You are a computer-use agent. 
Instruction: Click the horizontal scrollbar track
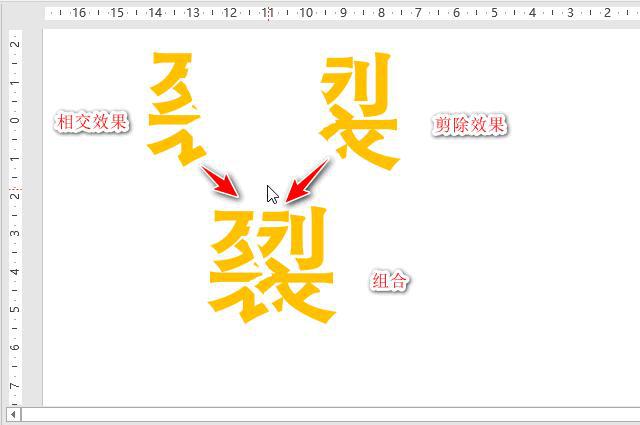pos(330,414)
